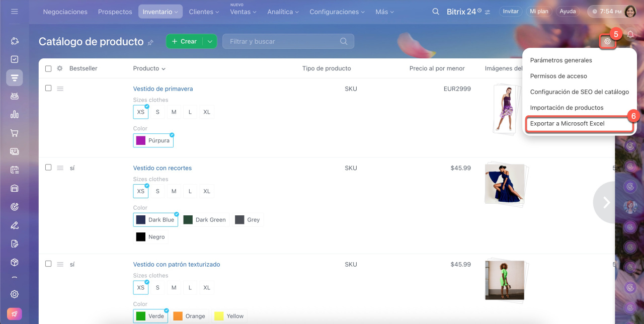Open the Inventario menu dropdown

pos(160,12)
